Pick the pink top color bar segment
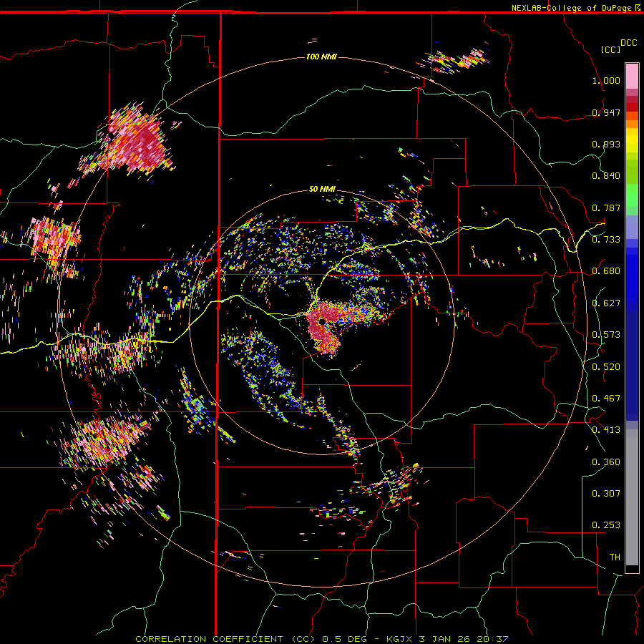This screenshot has height=644, width=644. 632,76
